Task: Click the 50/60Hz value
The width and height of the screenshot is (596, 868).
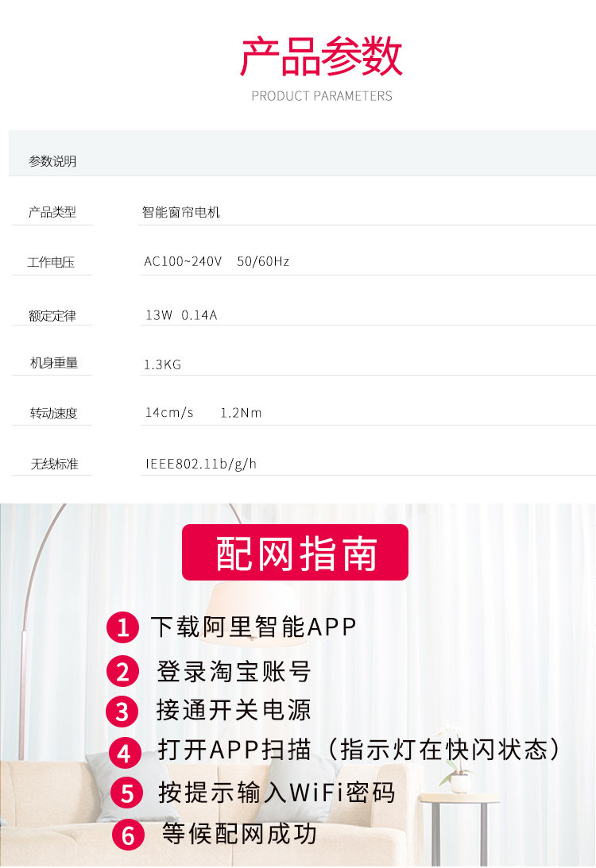Action: pyautogui.click(x=263, y=261)
